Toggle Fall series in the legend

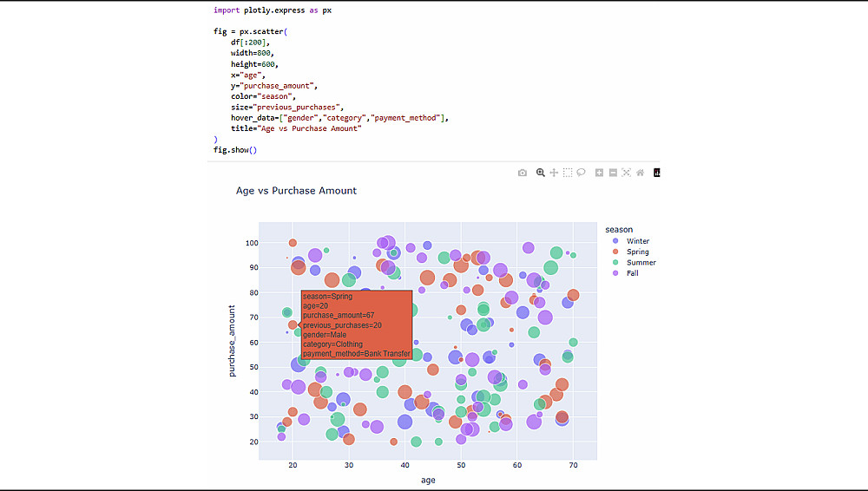[x=632, y=273]
